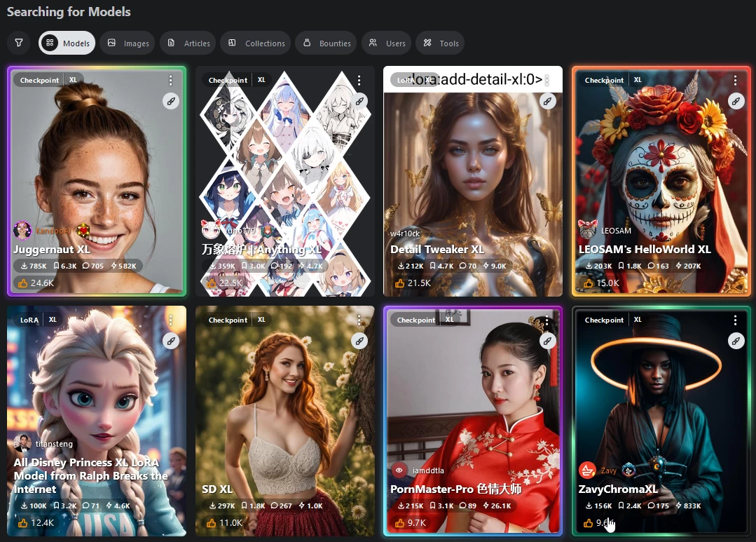Click the Checkpoint badge on ZavyChromaXL card
The image size is (756, 542).
point(604,320)
